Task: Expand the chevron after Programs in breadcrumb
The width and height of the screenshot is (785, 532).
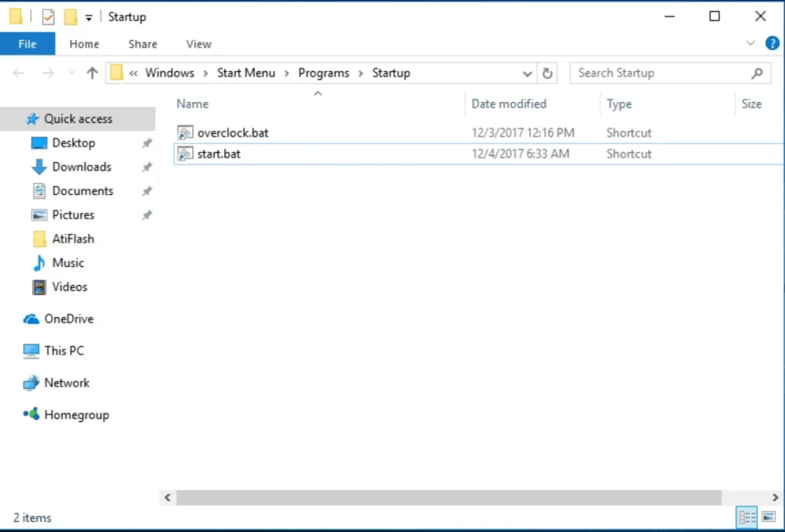Action: click(x=361, y=73)
